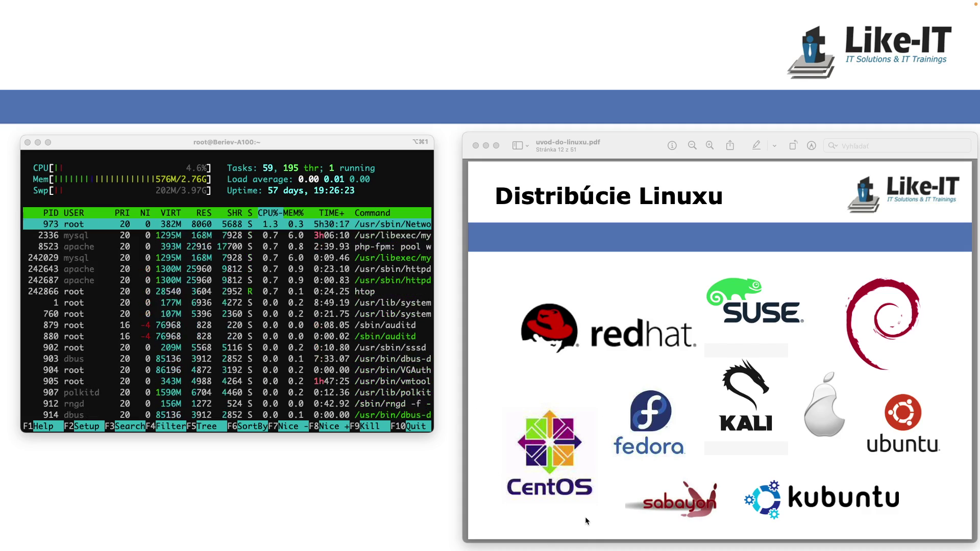Sort by Command column header
The image size is (980, 551).
pyautogui.click(x=372, y=213)
